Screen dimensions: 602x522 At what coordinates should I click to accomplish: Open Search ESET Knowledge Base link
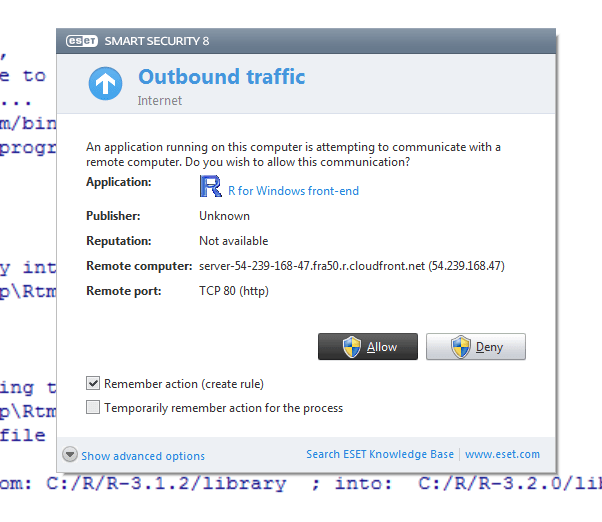click(380, 454)
